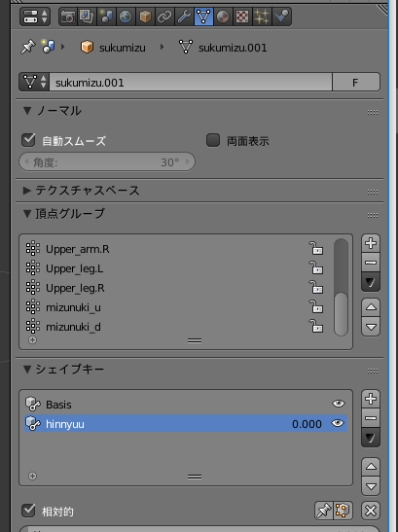This screenshot has height=532, width=398.
Task: Toggle lock on Upper_leg.L group
Action: 316,267
